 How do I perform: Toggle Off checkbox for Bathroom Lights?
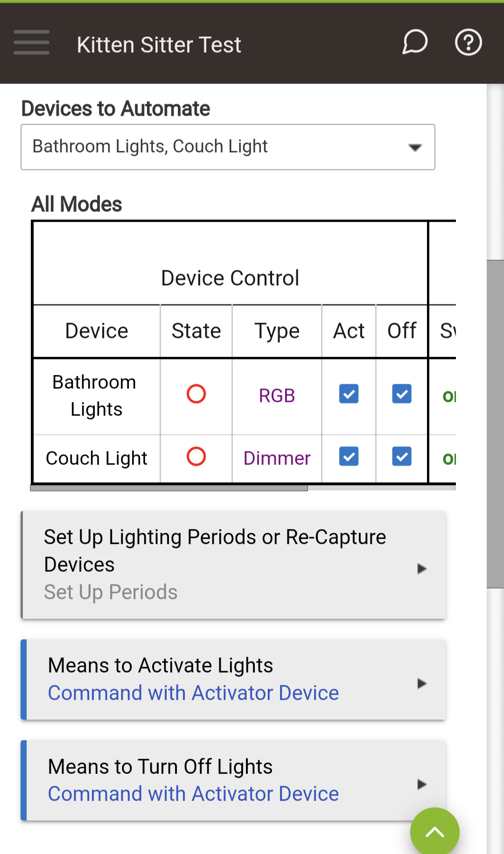pyautogui.click(x=402, y=394)
